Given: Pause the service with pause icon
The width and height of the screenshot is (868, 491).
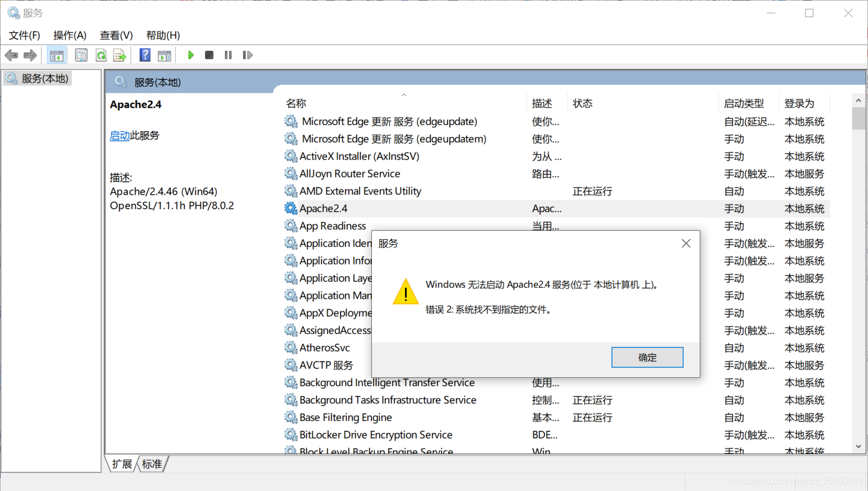Looking at the screenshot, I should click(228, 55).
